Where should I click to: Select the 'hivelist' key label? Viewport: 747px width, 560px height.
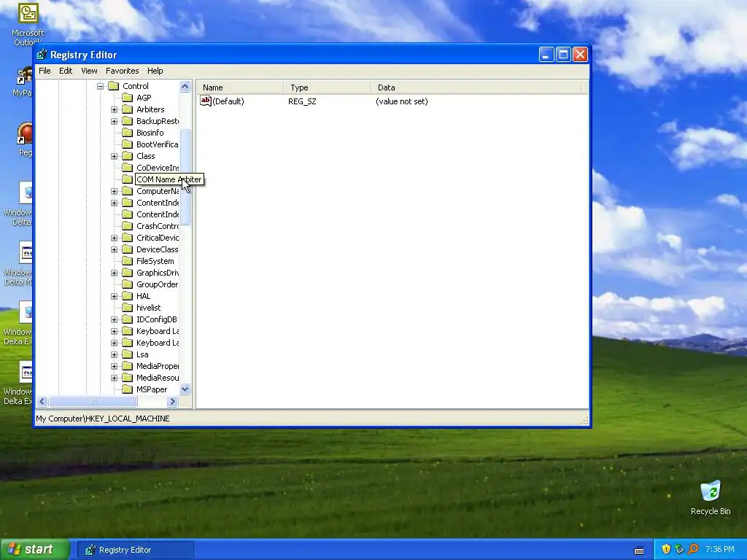(149, 308)
